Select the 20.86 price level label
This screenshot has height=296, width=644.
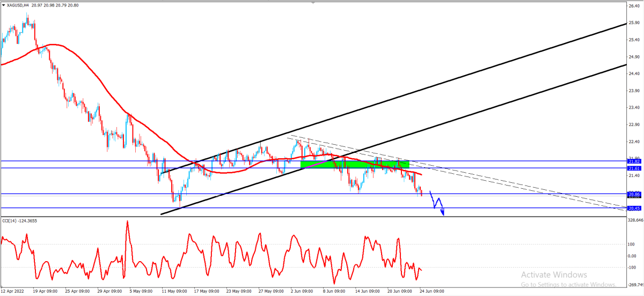pyautogui.click(x=634, y=194)
